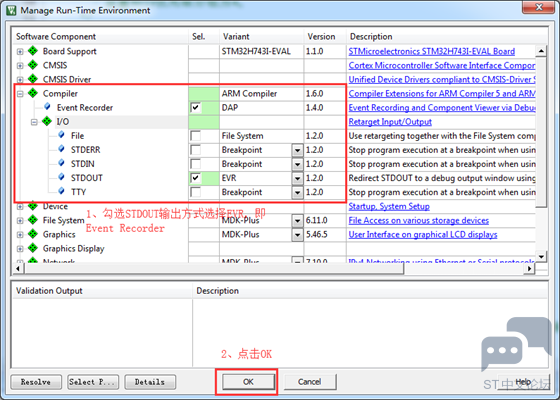This screenshot has height=400, width=560.
Task: Expand the Board Support tree node
Action: [x=20, y=51]
